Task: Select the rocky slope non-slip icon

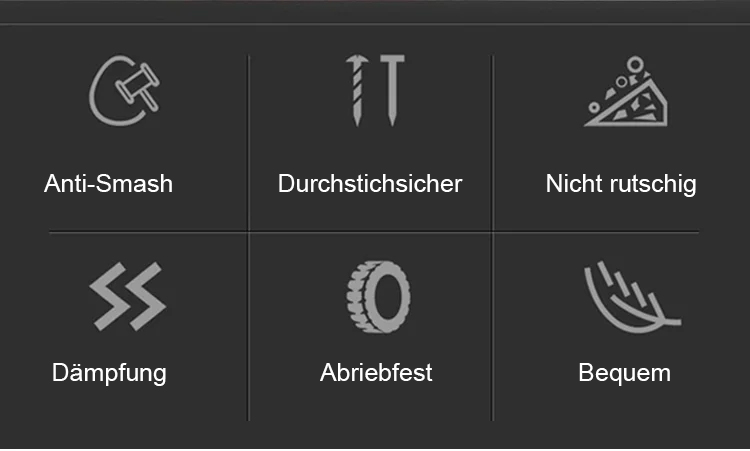Action: pyautogui.click(x=626, y=91)
